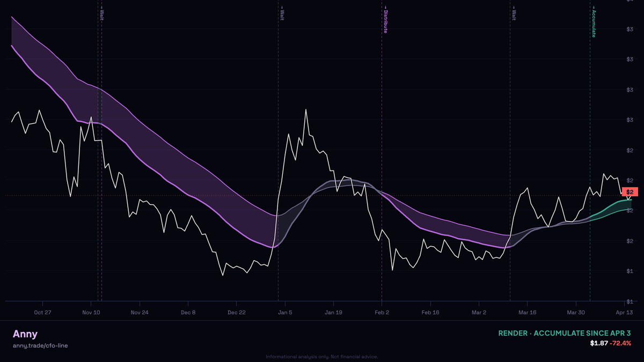
Task: Click the informational analysis disclaimer text
Action: [x=322, y=357]
